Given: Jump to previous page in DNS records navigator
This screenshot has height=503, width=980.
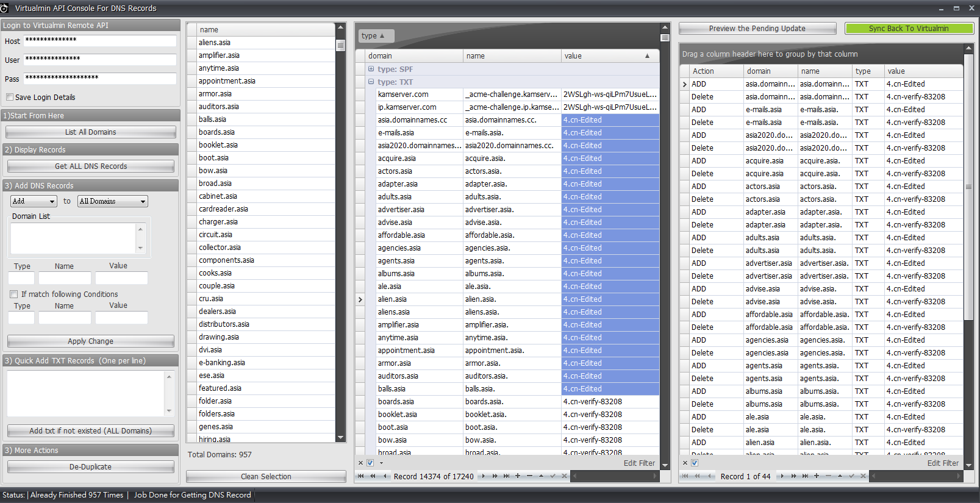Looking at the screenshot, I should pyautogui.click(x=373, y=476).
